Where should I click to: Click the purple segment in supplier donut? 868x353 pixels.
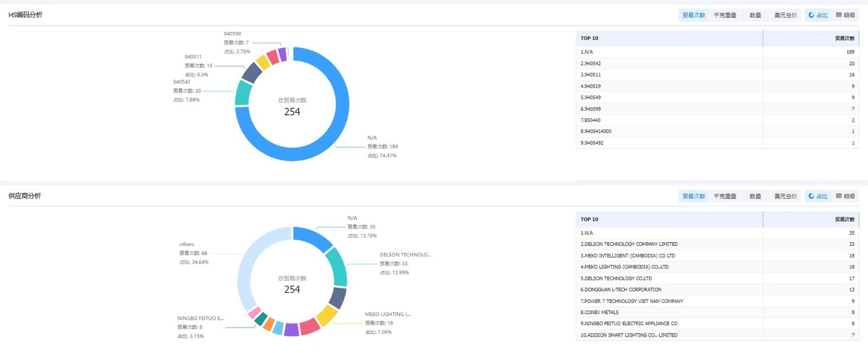tap(291, 330)
